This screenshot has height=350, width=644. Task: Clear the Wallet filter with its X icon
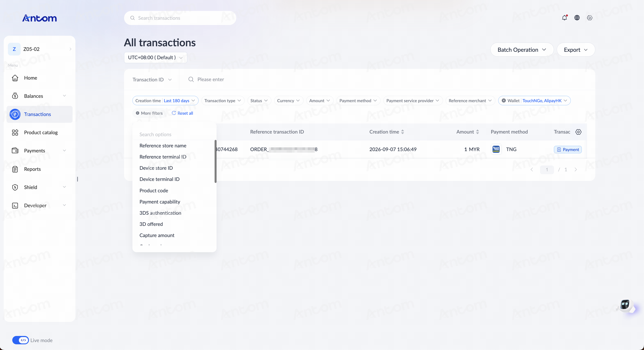(504, 101)
